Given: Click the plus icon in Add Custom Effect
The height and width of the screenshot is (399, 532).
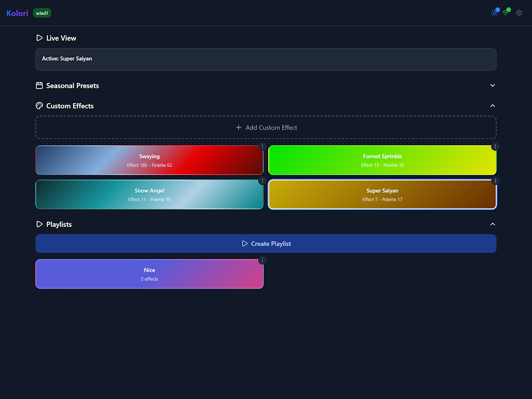Looking at the screenshot, I should coord(239,127).
